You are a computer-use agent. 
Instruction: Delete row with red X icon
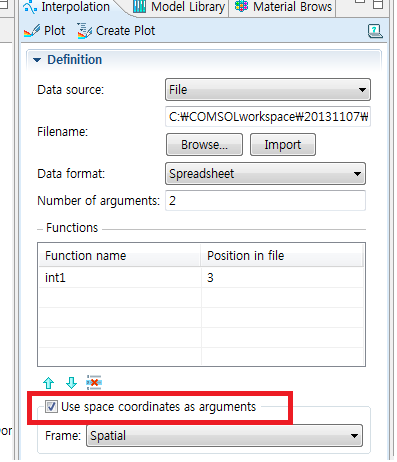94,382
